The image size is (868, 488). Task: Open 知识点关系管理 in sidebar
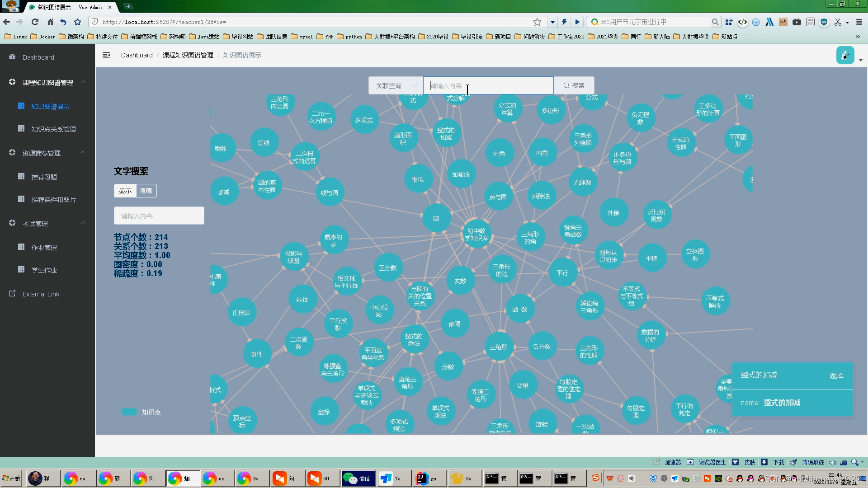(53, 129)
